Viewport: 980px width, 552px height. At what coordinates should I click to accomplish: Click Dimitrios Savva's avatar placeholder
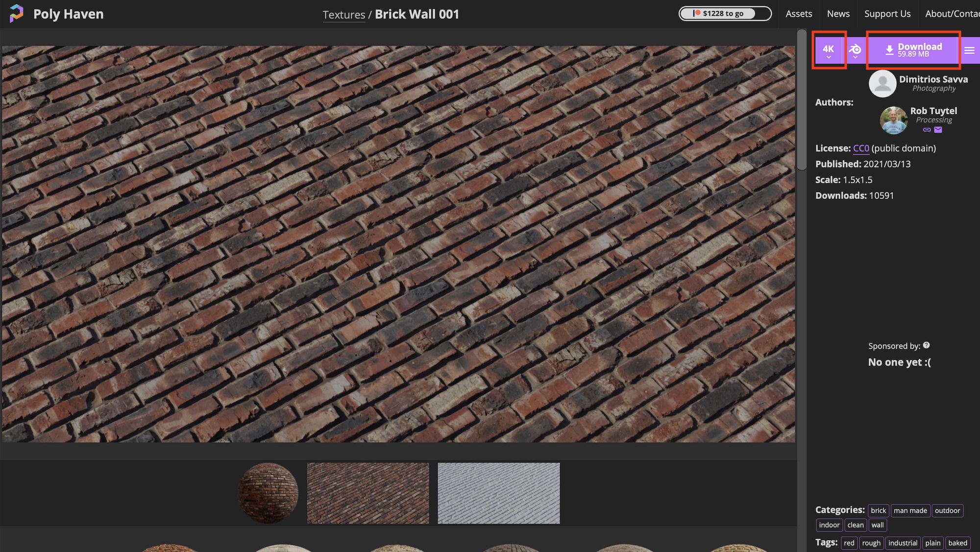[x=882, y=84]
